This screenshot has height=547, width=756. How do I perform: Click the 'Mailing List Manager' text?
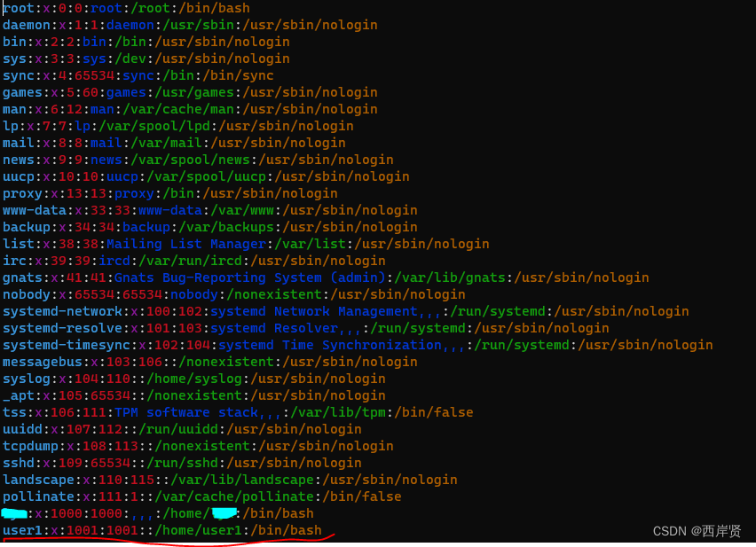pos(186,244)
